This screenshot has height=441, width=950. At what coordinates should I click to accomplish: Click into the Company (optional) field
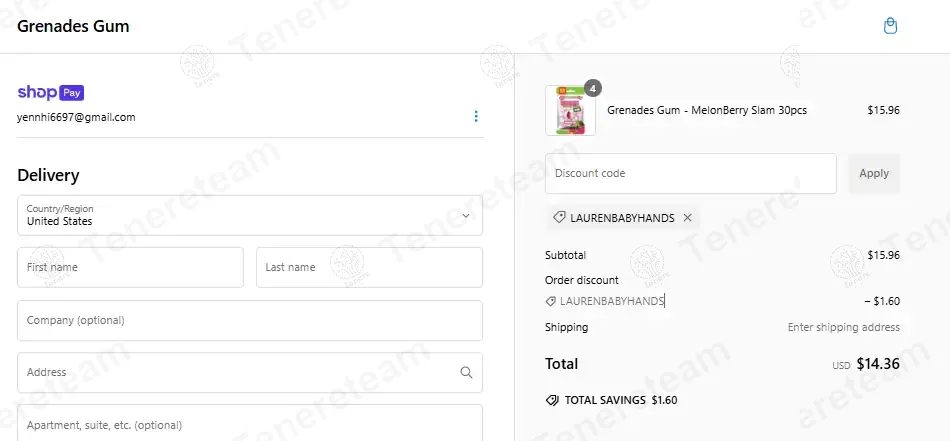point(250,320)
